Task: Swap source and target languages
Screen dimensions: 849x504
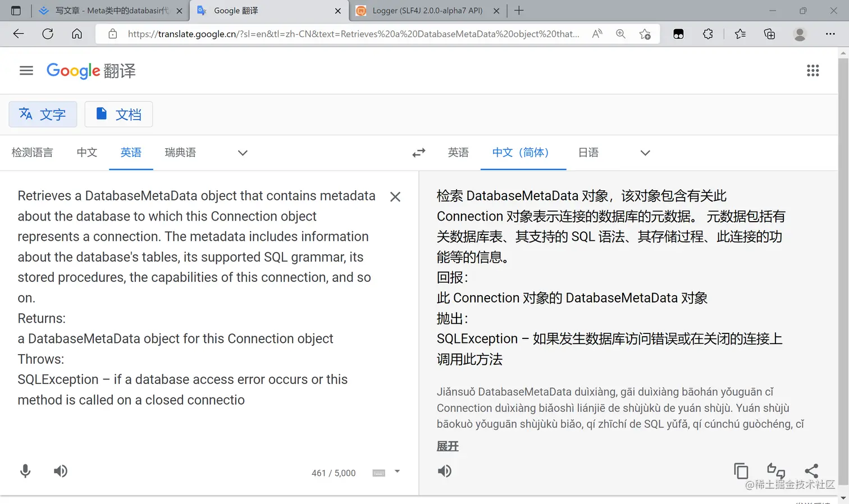Action: pyautogui.click(x=419, y=153)
